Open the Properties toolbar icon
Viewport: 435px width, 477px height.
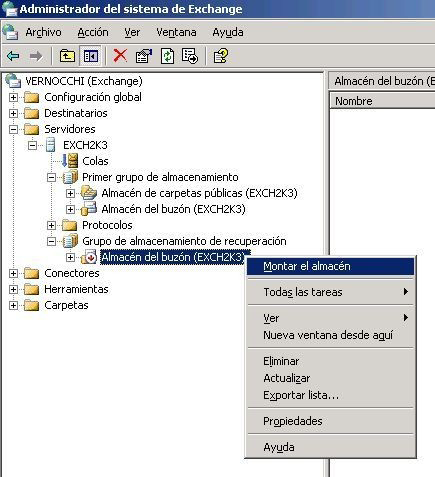pyautogui.click(x=144, y=56)
